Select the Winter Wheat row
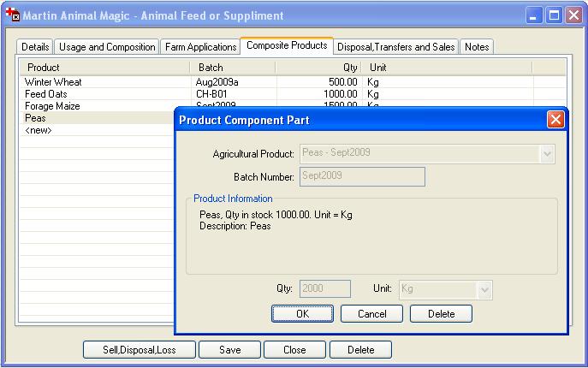588x368 pixels. [53, 82]
